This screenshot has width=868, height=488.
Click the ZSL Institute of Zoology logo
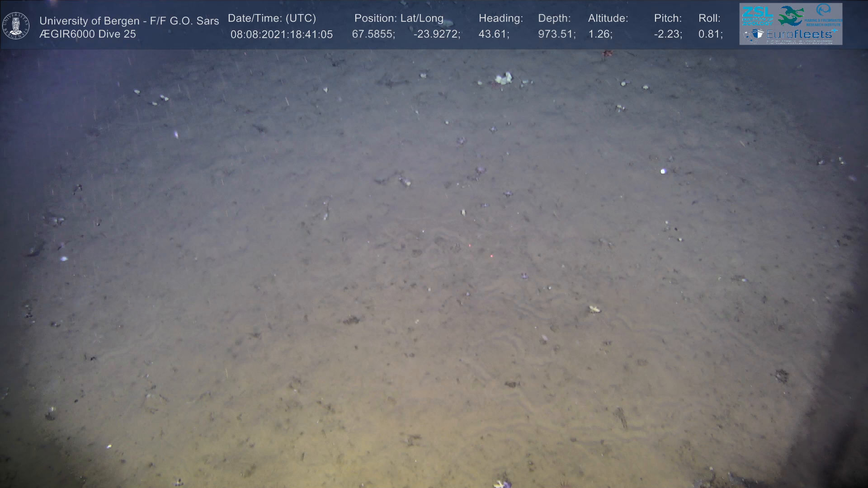click(757, 15)
